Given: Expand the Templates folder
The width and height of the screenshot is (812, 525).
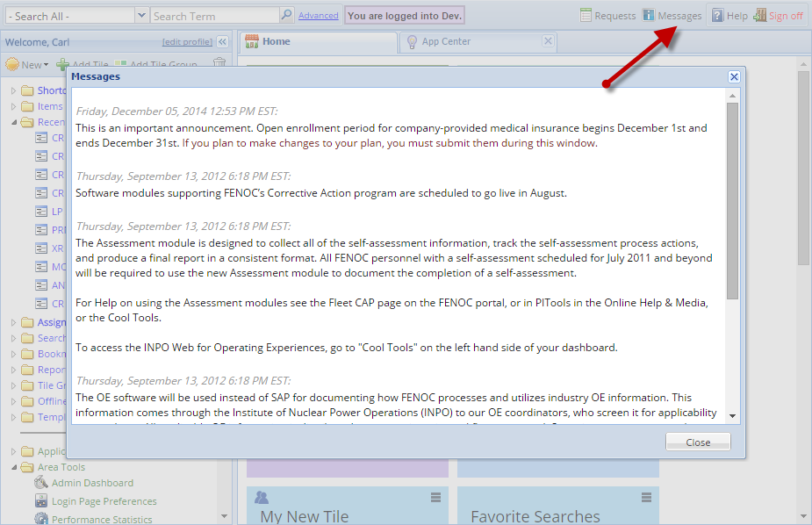Looking at the screenshot, I should click(x=13, y=417).
